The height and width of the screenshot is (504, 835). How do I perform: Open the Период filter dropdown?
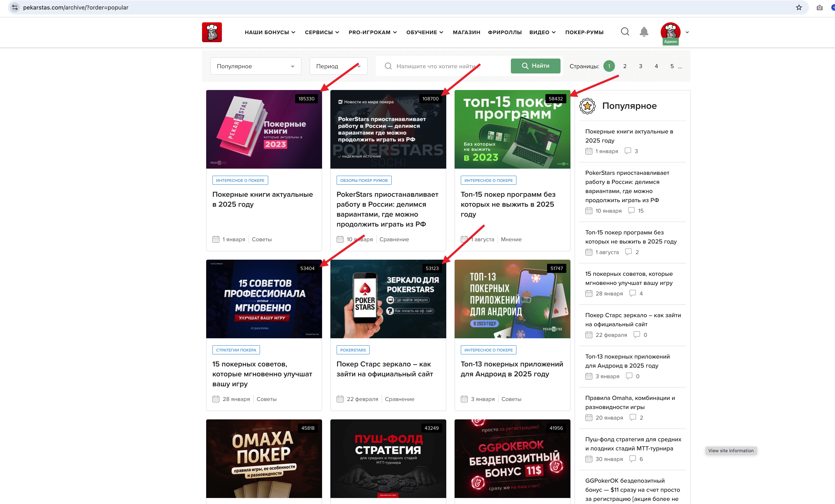coord(338,66)
